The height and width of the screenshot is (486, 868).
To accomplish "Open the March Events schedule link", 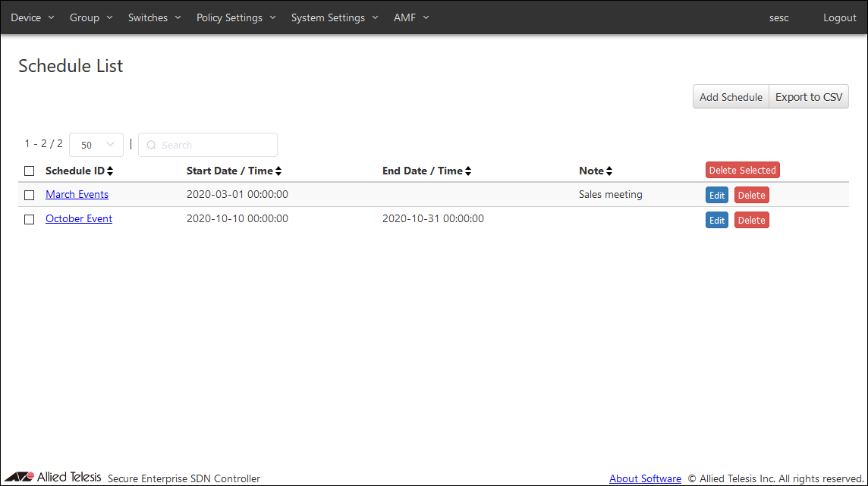I will [77, 195].
